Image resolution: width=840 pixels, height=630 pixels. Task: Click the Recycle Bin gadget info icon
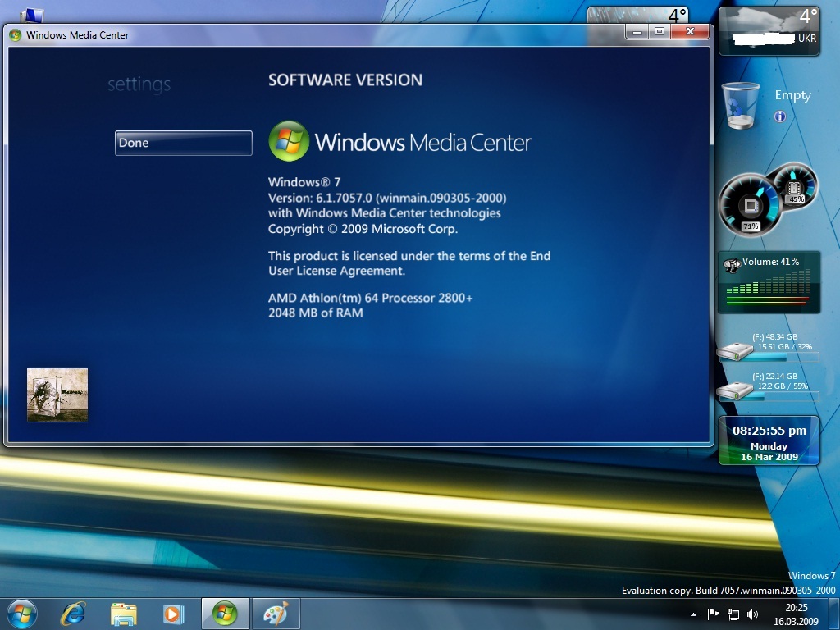[x=780, y=116]
